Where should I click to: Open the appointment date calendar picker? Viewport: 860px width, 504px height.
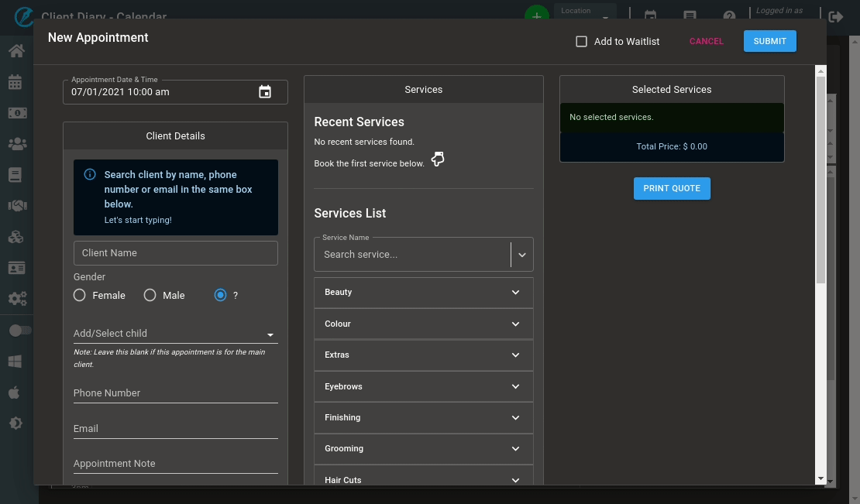pos(265,92)
